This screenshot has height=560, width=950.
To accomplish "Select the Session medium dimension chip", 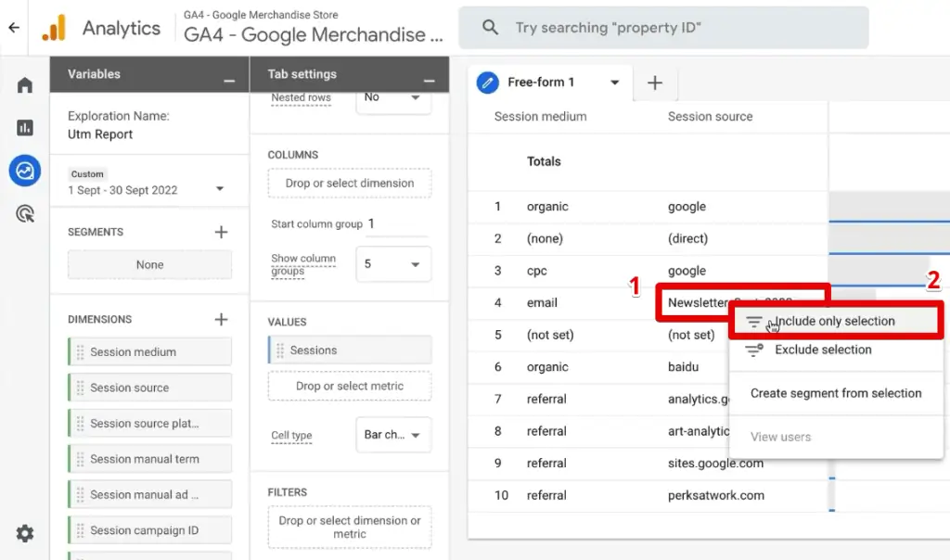I will (x=149, y=352).
